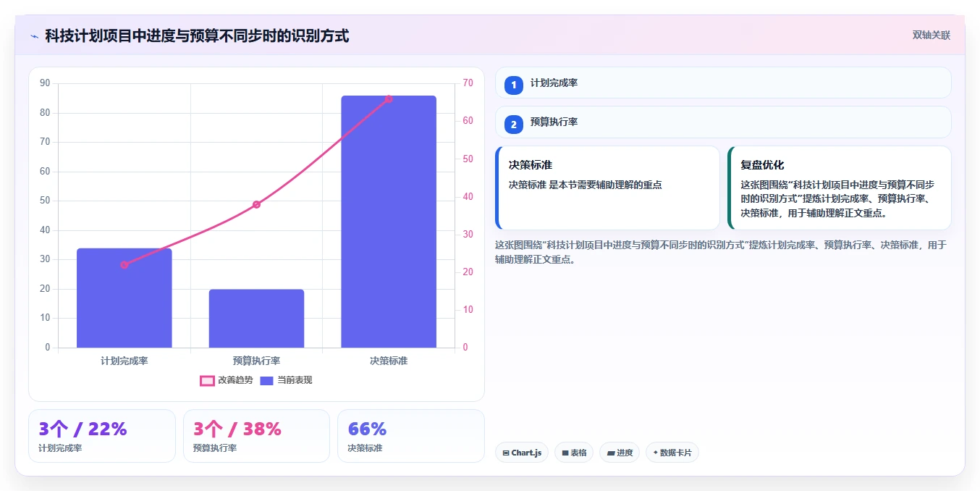Image resolution: width=980 pixels, height=491 pixels.
Task: Click the star icon in the 数据卡片 tag
Action: click(655, 453)
